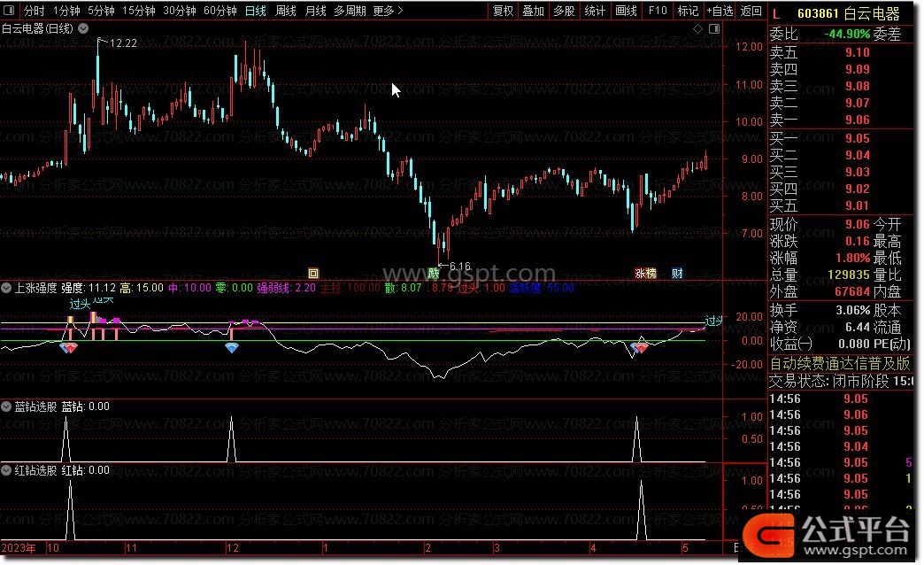The width and height of the screenshot is (924, 565).
Task: Click the 买四 price 9.02
Action: pos(858,189)
